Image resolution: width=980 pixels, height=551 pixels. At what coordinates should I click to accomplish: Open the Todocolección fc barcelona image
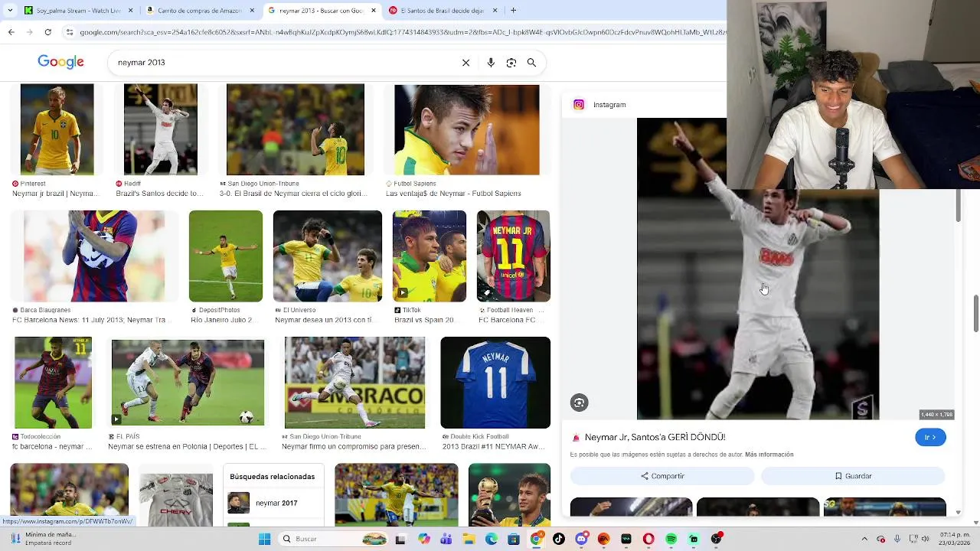[53, 383]
